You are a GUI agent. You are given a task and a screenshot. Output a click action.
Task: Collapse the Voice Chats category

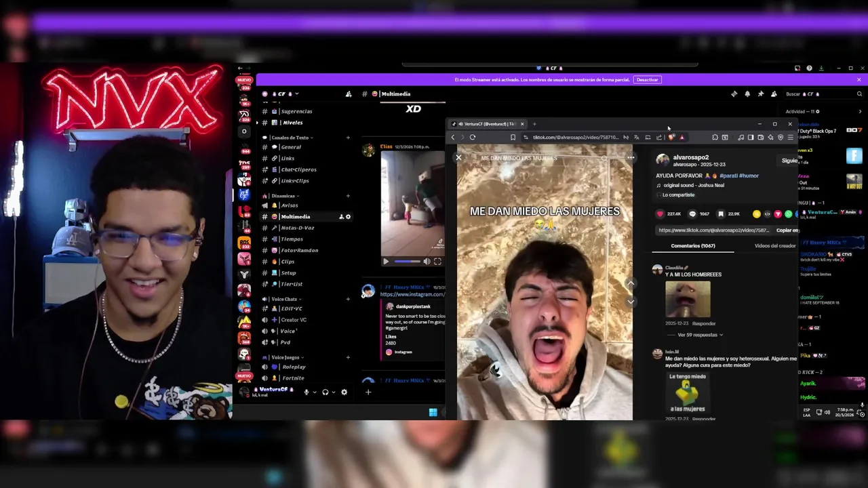point(283,299)
